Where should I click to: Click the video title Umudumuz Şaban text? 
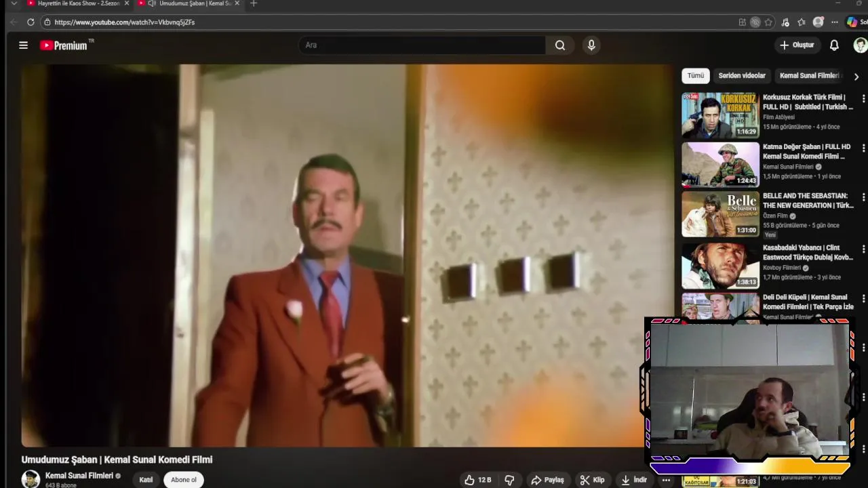click(117, 460)
